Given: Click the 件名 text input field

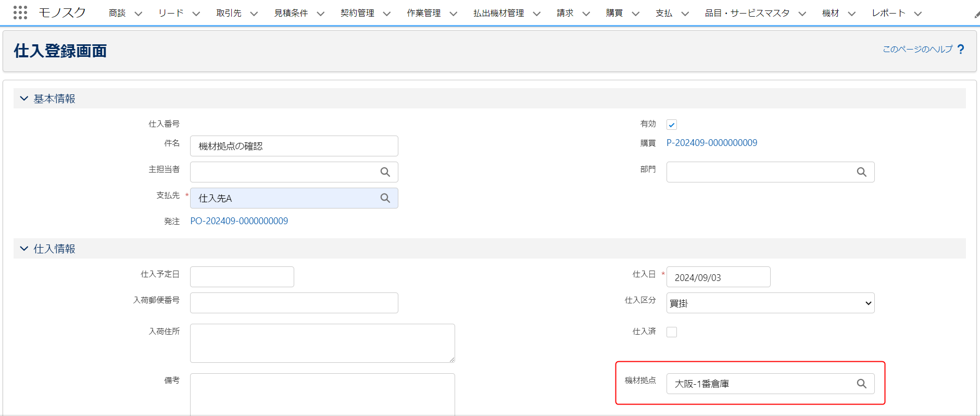Looking at the screenshot, I should coord(294,146).
